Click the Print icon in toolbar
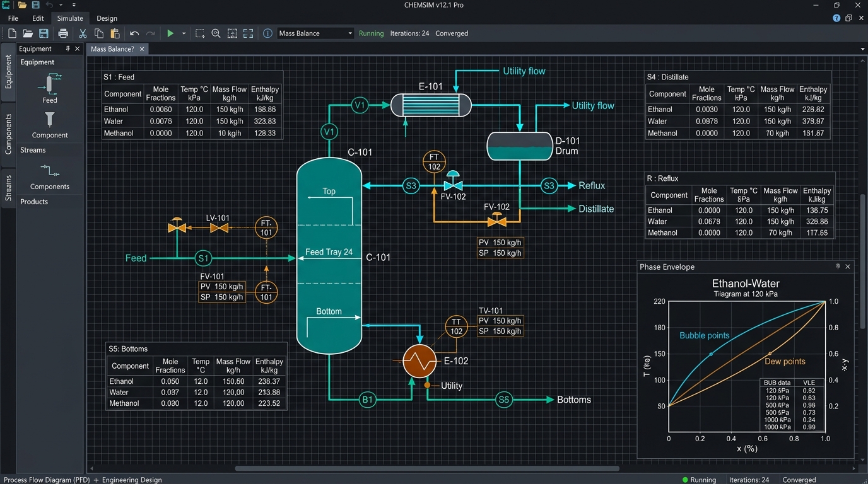 pos(63,33)
